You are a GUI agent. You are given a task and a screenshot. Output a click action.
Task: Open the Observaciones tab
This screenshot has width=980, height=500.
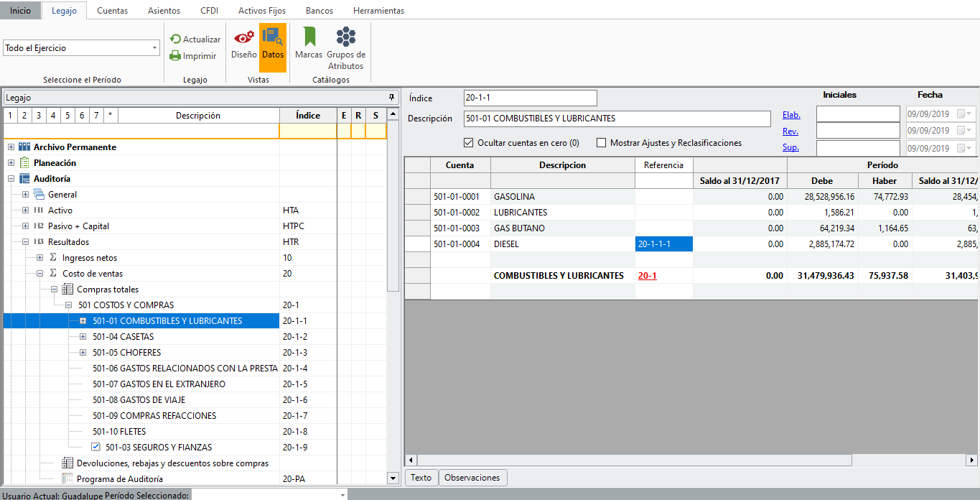pyautogui.click(x=472, y=478)
